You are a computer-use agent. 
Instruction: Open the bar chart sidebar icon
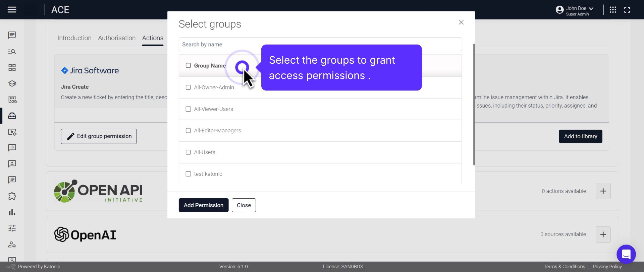coord(12,212)
